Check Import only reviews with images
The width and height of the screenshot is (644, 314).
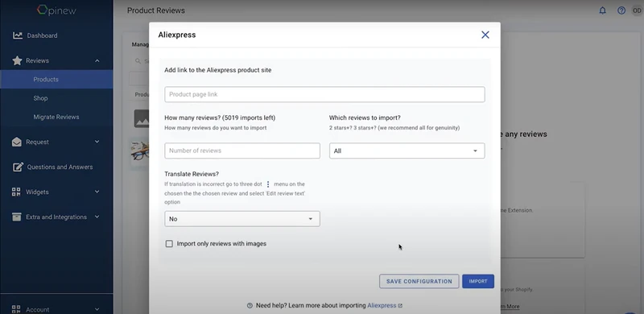pyautogui.click(x=169, y=244)
